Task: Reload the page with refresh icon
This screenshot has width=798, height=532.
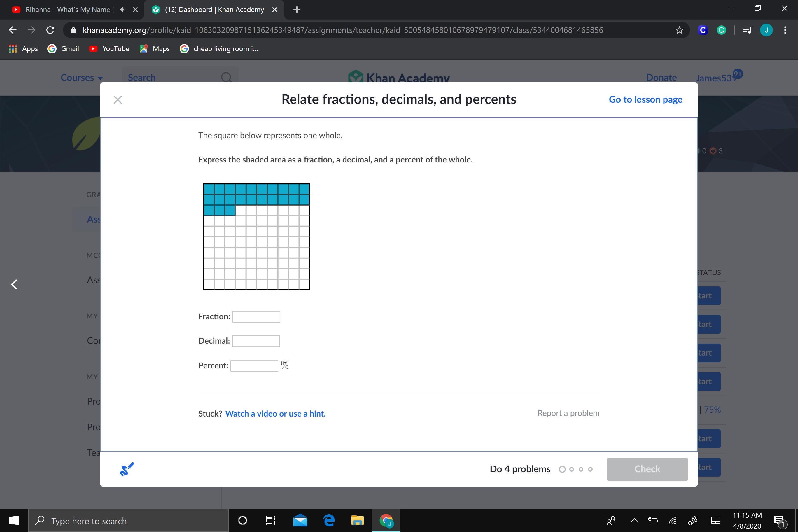Action: (x=50, y=30)
